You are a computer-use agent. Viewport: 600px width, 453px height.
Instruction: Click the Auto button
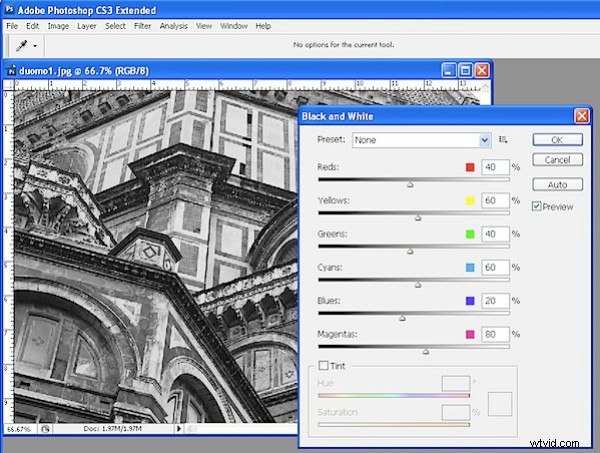(557, 184)
